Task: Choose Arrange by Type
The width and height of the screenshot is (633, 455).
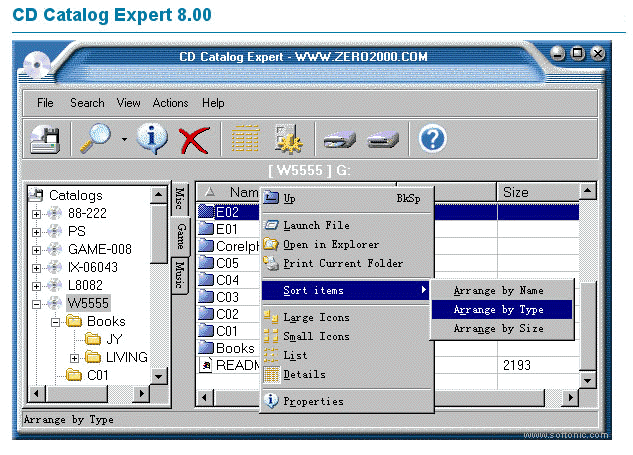Action: pos(502,310)
